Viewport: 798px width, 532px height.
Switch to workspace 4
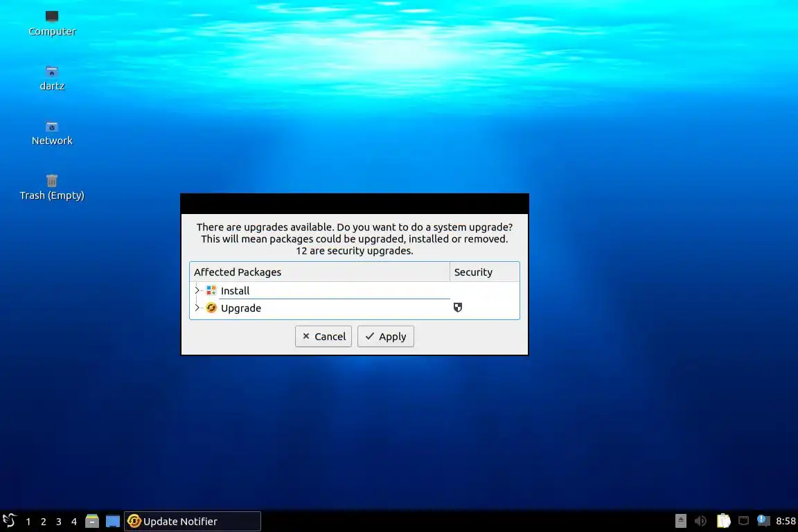click(74, 522)
